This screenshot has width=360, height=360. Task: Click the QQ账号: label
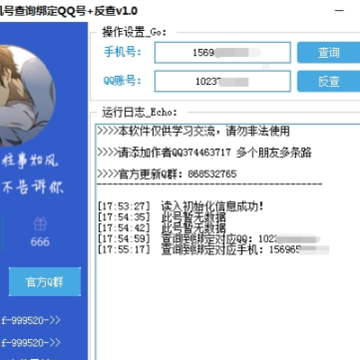[x=123, y=81]
